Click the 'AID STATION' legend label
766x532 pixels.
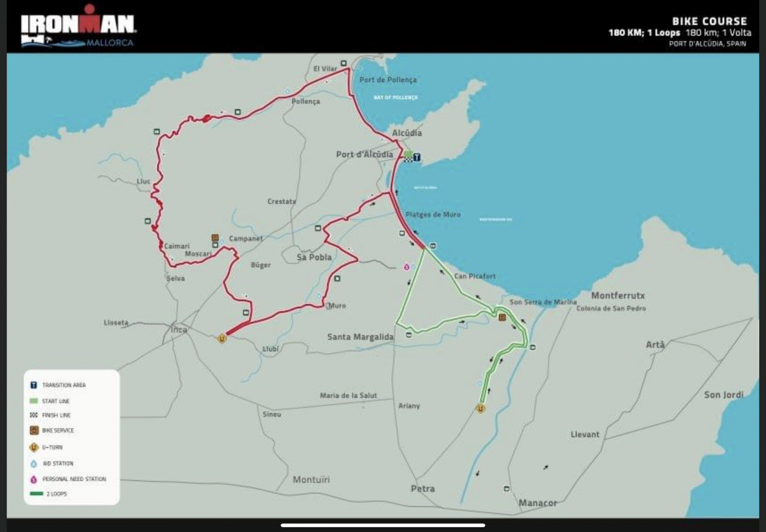[58, 464]
